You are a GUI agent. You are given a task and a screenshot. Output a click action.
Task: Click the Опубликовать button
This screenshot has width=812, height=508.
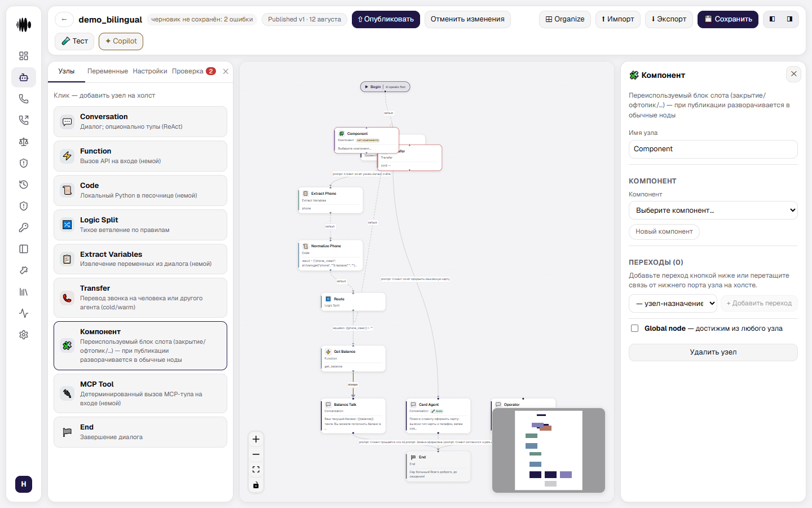point(386,19)
